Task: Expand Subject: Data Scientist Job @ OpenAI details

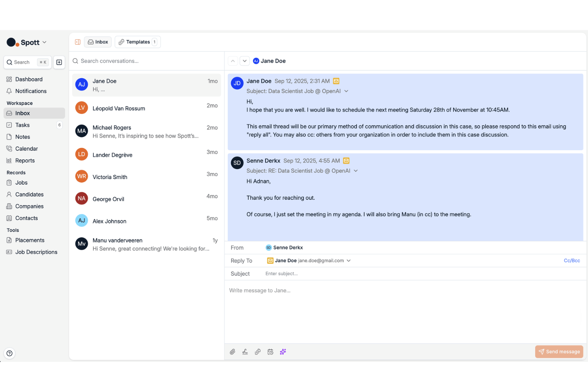Action: point(346,91)
